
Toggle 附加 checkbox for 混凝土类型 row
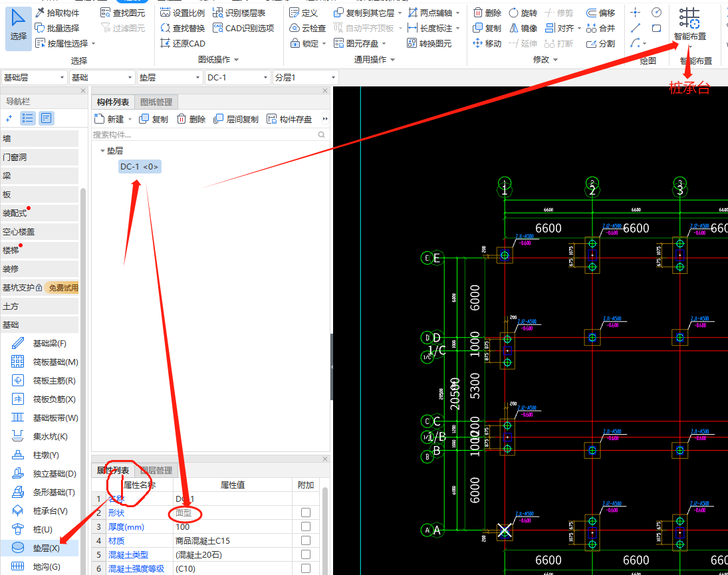point(306,554)
